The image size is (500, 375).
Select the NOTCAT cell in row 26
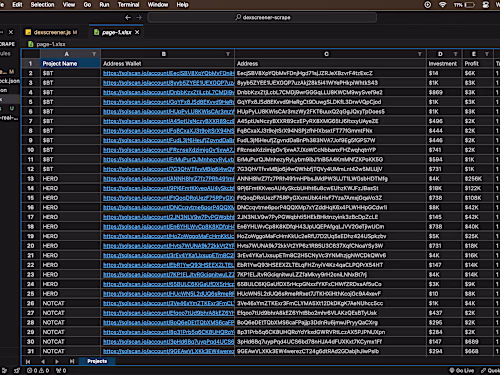pos(70,303)
